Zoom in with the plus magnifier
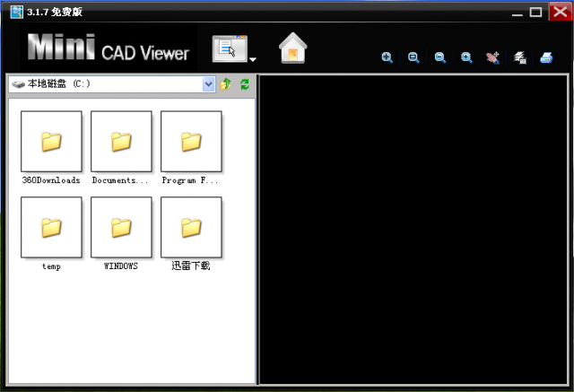Viewport: 574px width, 392px height. [466, 57]
